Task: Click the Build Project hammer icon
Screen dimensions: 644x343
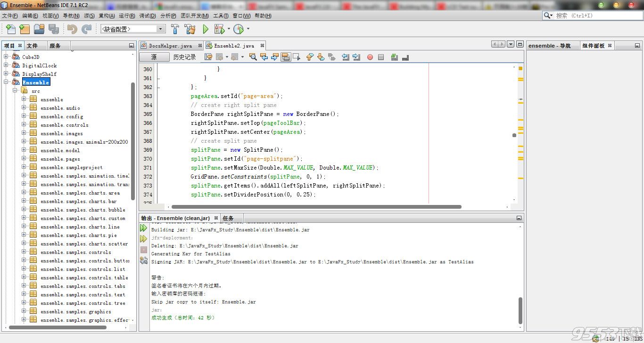Action: point(175,29)
